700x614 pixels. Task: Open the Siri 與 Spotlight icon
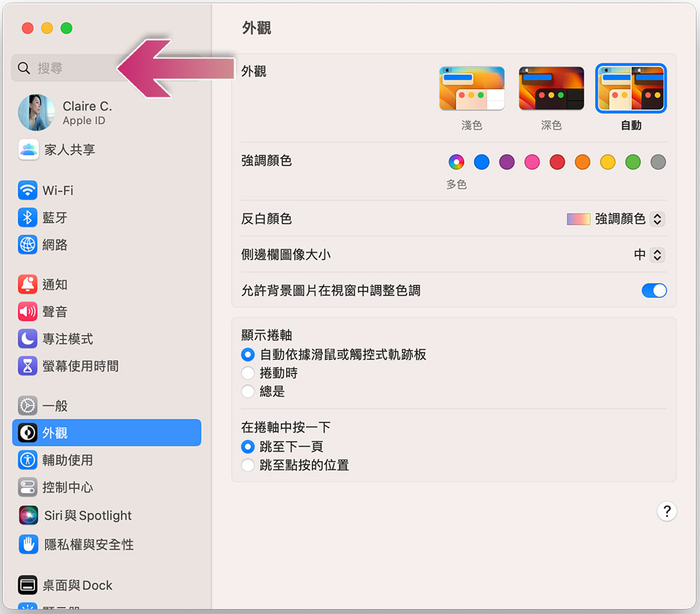tap(29, 515)
